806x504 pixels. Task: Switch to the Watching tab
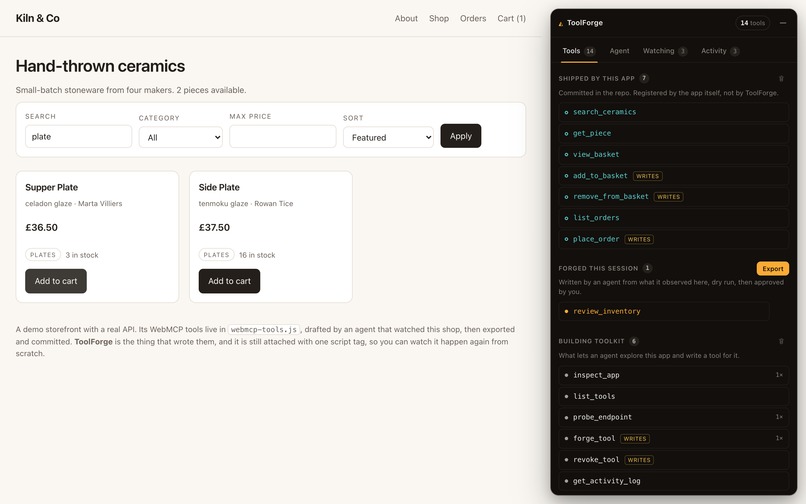(x=665, y=51)
